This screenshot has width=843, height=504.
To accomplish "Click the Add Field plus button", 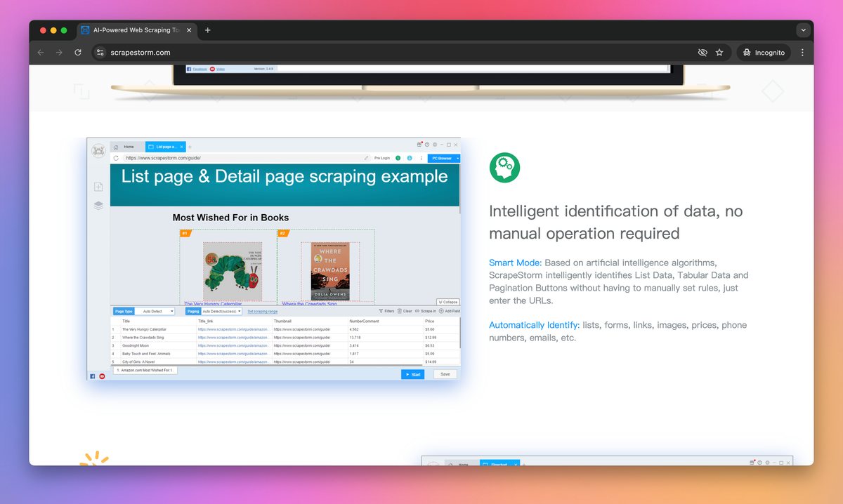I will click(x=450, y=311).
